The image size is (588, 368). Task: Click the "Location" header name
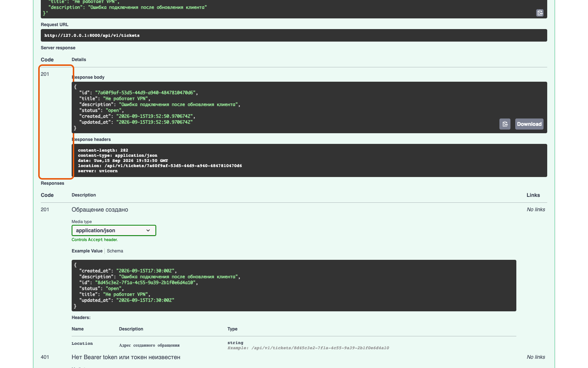82,343
